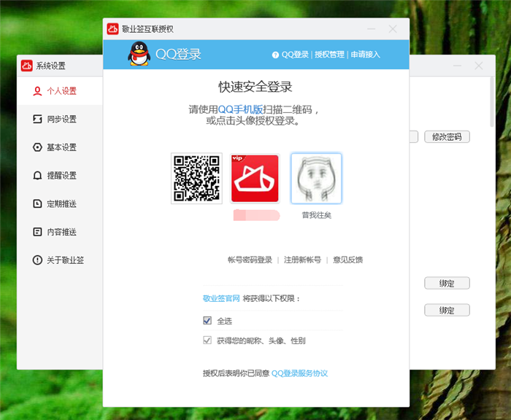Open QQ登录服务协议 link
The image size is (511, 420).
pyautogui.click(x=299, y=373)
